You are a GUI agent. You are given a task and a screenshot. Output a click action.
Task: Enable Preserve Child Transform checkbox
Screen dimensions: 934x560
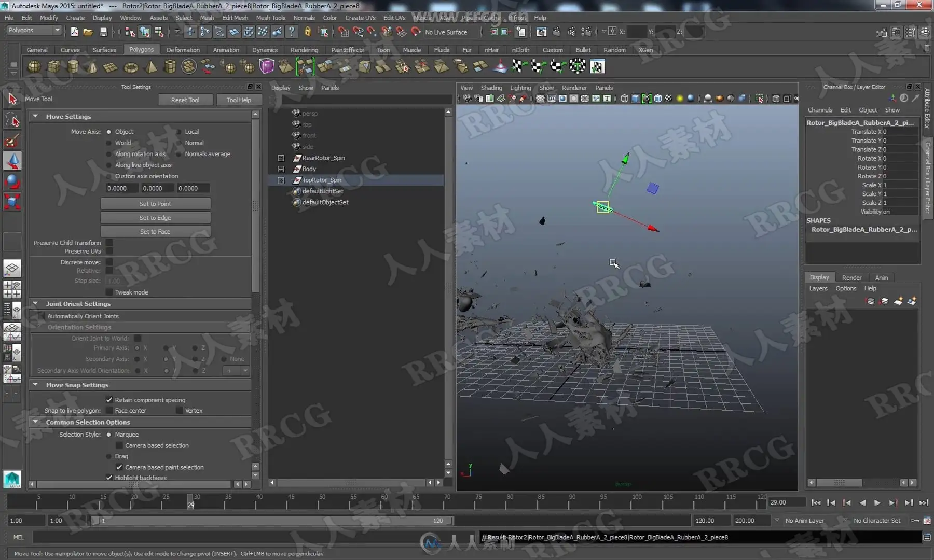pos(109,243)
